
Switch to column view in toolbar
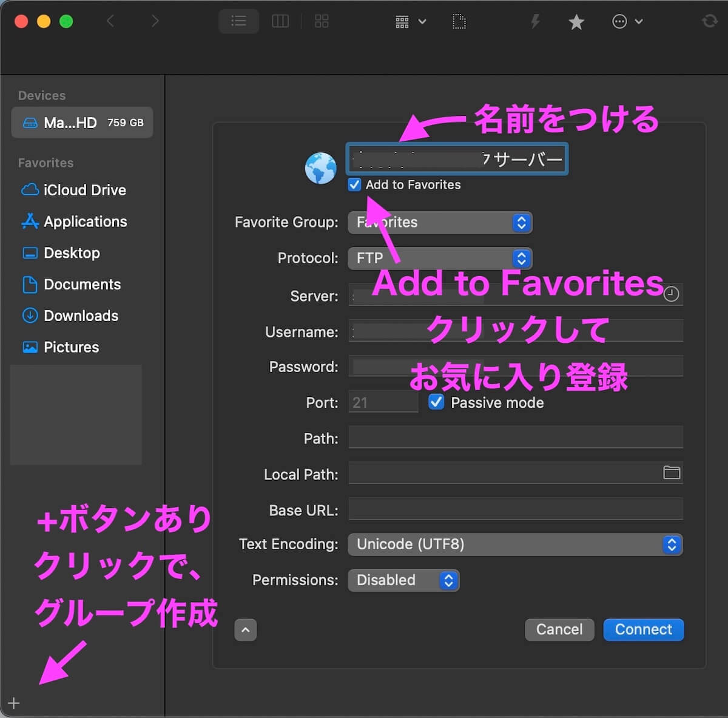[x=280, y=21]
